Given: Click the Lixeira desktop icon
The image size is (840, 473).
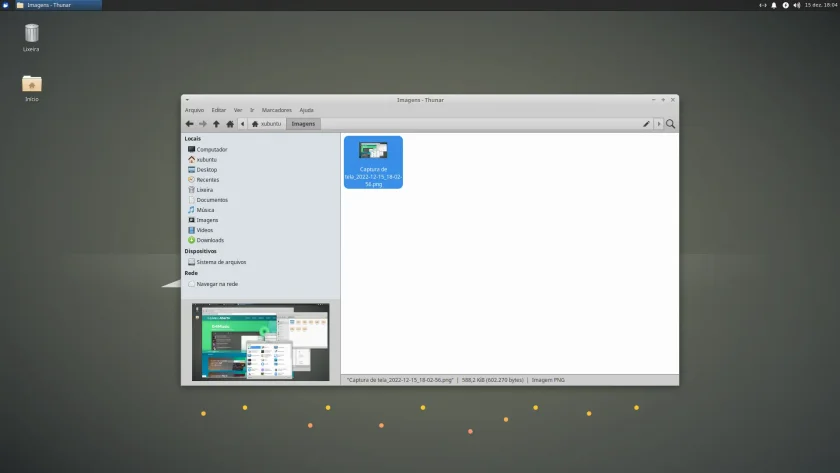Looking at the screenshot, I should pyautogui.click(x=31, y=37).
